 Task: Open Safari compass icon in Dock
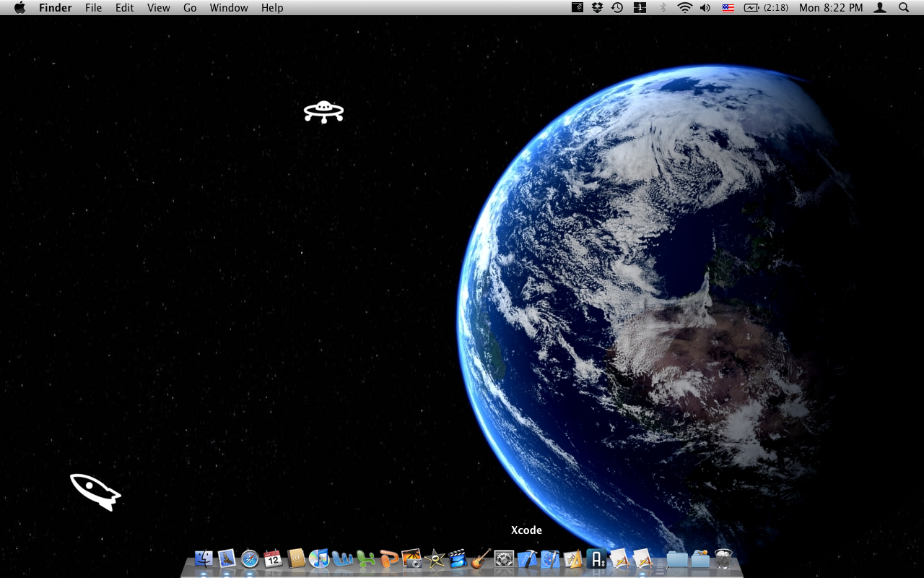250,558
